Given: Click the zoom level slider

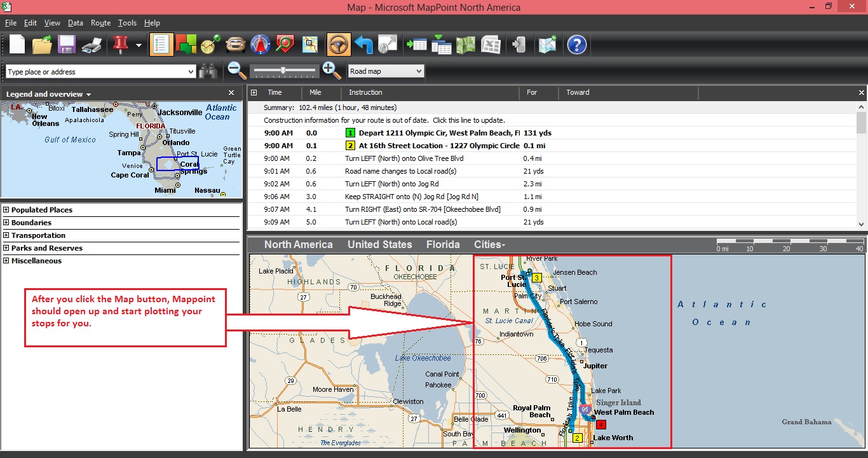Looking at the screenshot, I should tap(284, 71).
